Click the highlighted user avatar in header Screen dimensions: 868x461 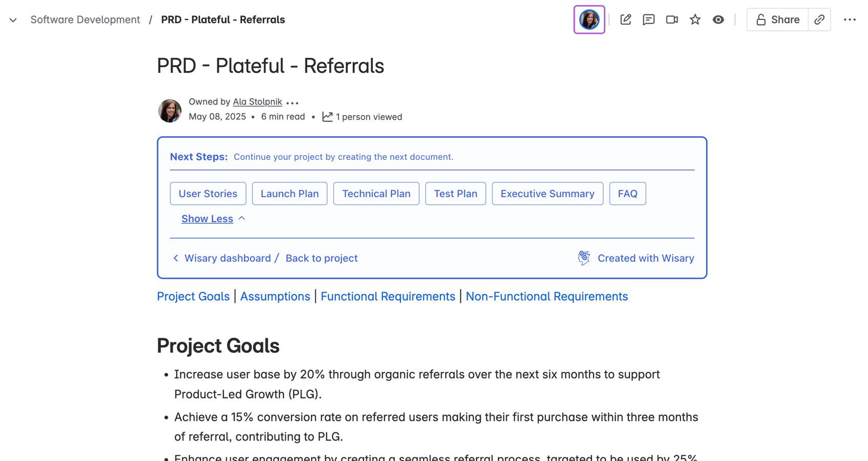589,19
